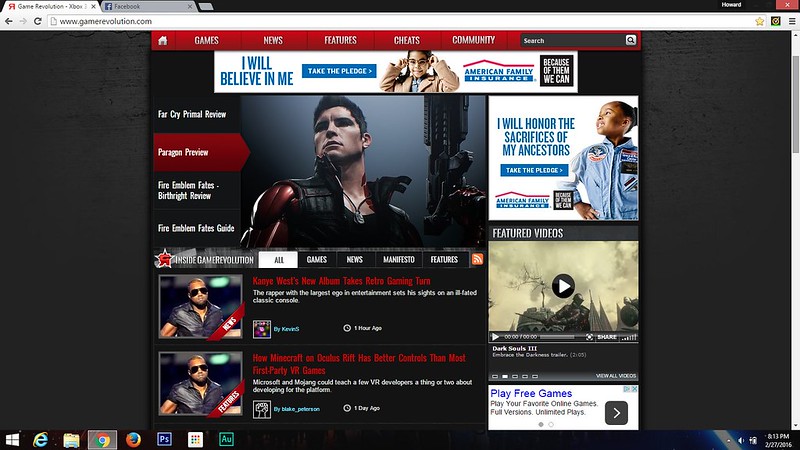Click the search magnifier button
The height and width of the screenshot is (450, 800).
[x=631, y=40]
